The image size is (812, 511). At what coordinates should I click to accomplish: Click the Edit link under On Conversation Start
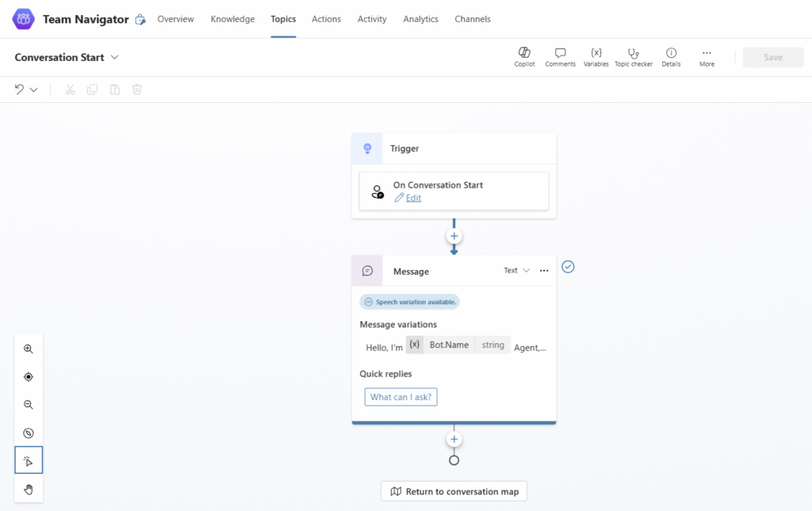[413, 198]
